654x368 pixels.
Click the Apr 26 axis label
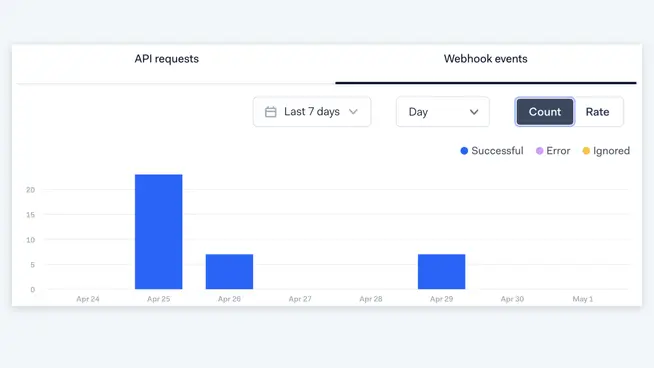coord(229,299)
